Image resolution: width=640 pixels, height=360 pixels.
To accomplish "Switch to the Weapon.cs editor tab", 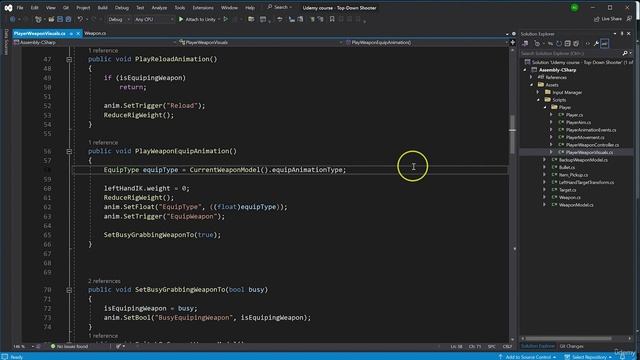I will tap(95, 33).
